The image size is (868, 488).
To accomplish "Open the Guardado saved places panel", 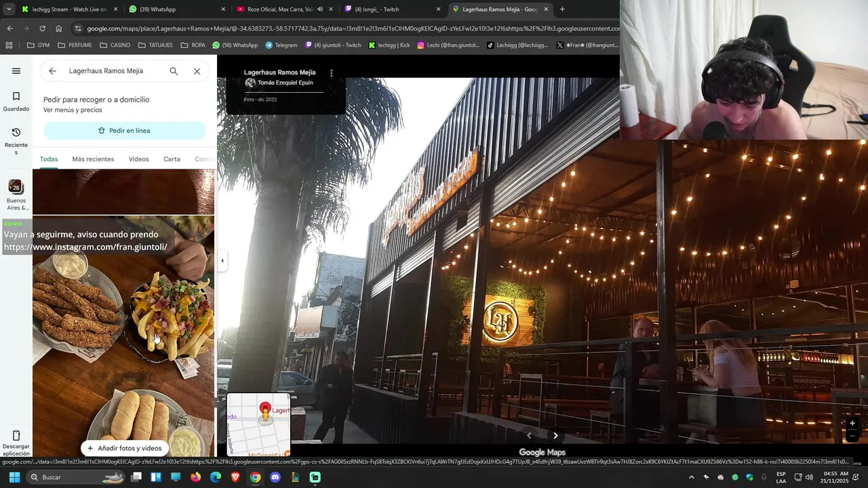I will click(x=16, y=102).
